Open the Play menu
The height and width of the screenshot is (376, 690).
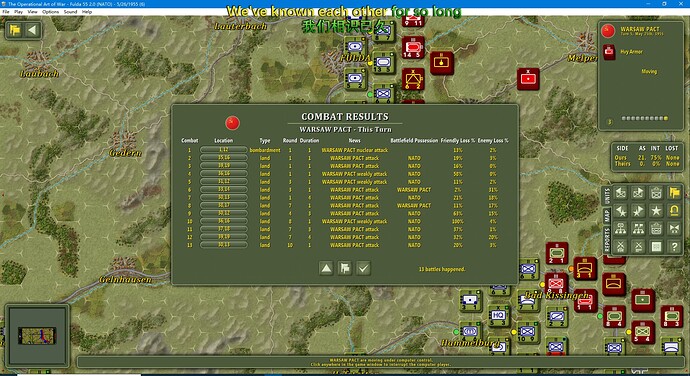[x=18, y=12]
